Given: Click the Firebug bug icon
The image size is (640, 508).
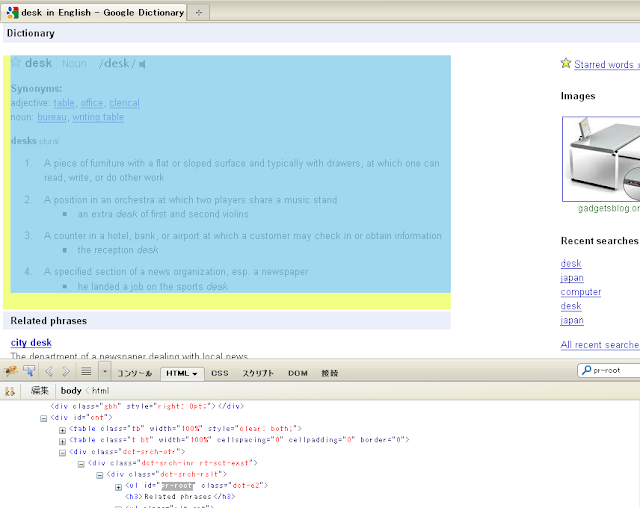Looking at the screenshot, I should (x=11, y=371).
